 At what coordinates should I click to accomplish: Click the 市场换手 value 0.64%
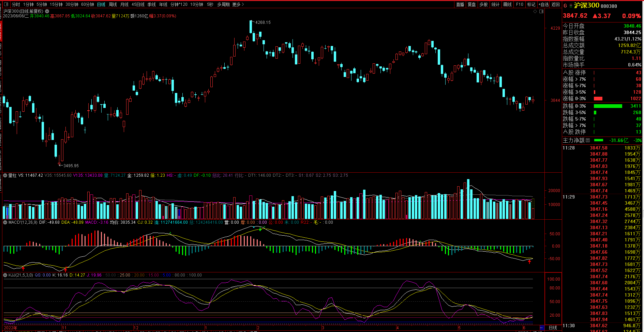[635, 65]
